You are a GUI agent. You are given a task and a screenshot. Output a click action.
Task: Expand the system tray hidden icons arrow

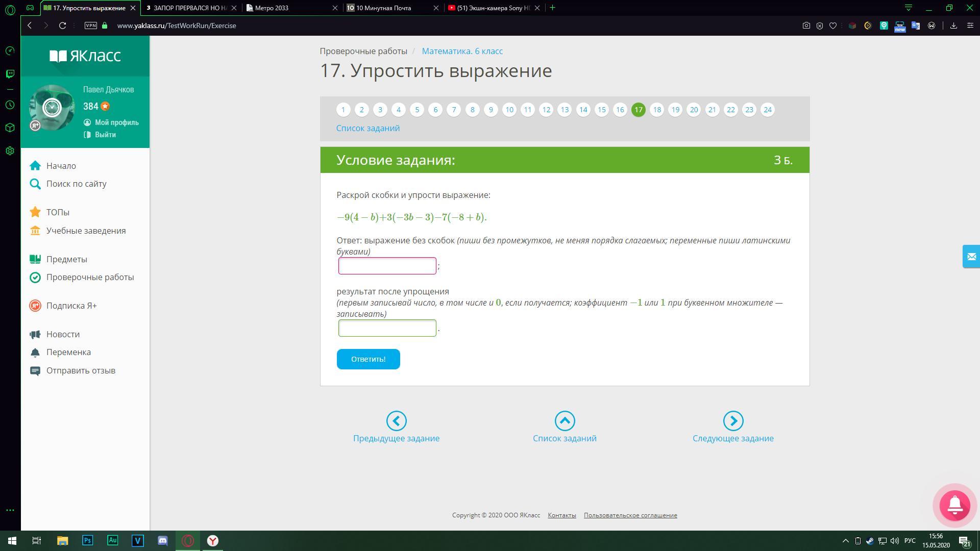(845, 541)
